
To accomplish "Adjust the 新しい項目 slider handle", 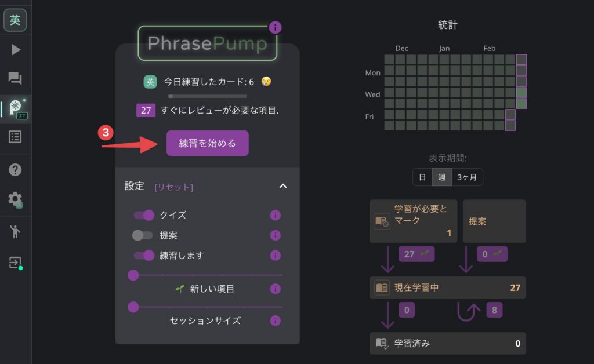I will [x=134, y=276].
